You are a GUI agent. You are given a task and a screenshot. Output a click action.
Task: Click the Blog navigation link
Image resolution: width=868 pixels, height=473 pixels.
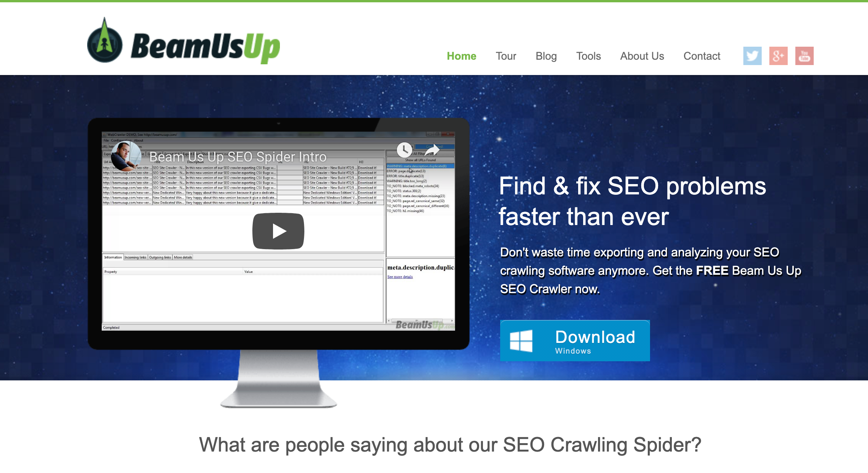pyautogui.click(x=545, y=56)
